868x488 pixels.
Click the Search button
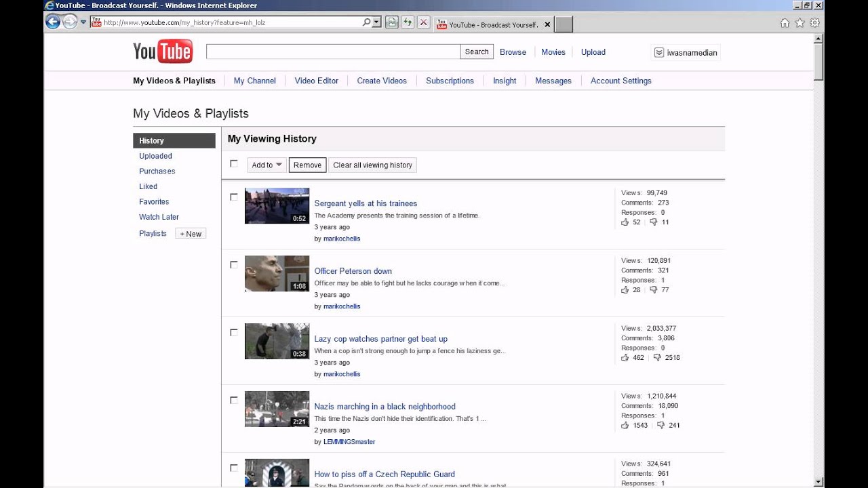click(477, 52)
